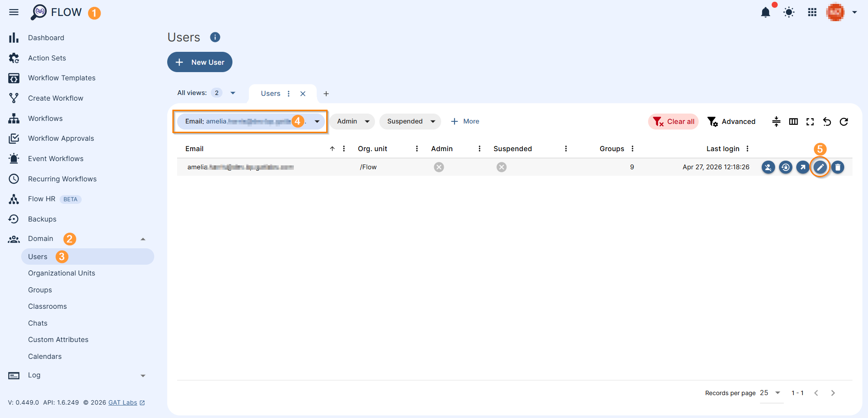Toggle fullscreen table view

point(810,122)
